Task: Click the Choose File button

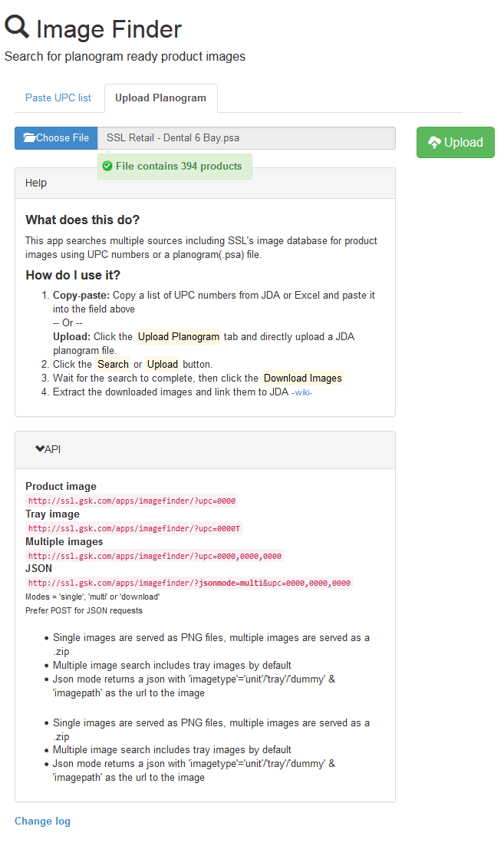Action: point(56,138)
